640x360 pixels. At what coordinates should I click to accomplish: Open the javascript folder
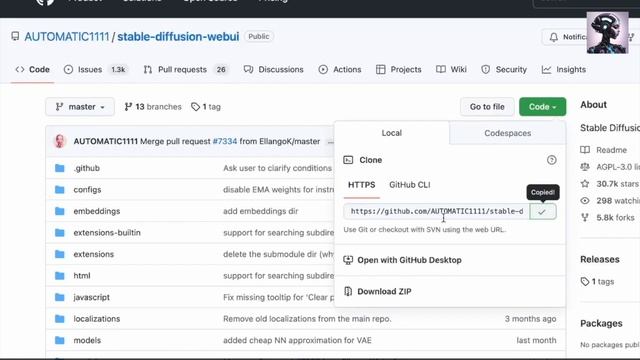pos(91,298)
